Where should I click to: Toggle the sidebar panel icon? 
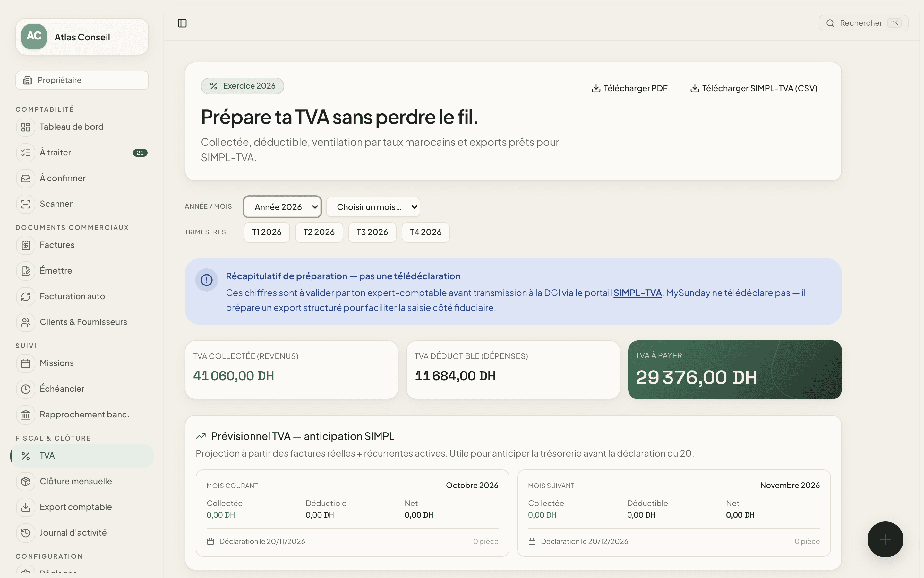tap(182, 23)
